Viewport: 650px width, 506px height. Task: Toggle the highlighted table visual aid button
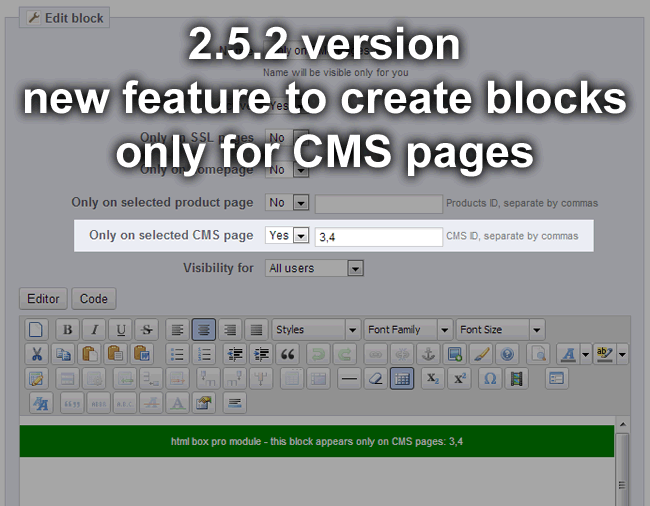click(x=402, y=378)
